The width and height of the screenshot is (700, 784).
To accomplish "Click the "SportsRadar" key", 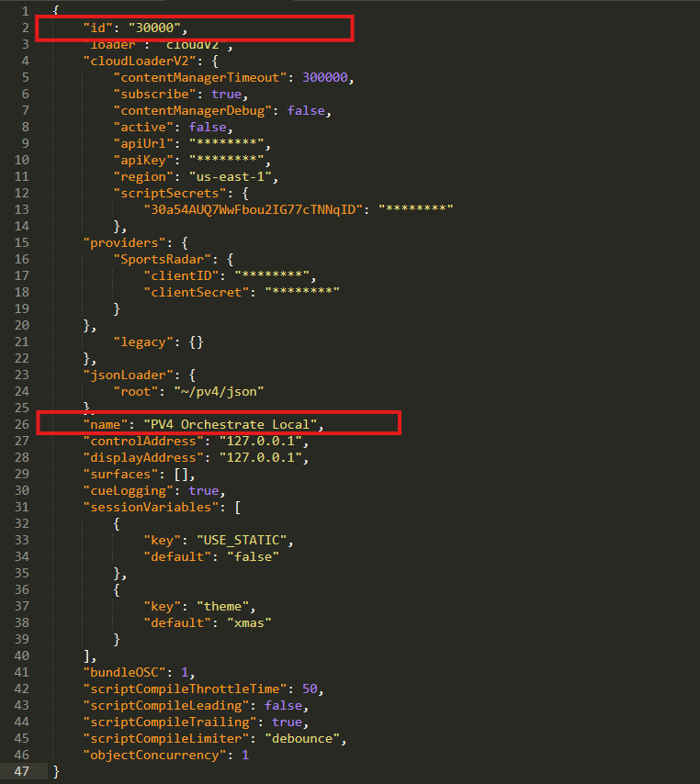I will (x=162, y=260).
